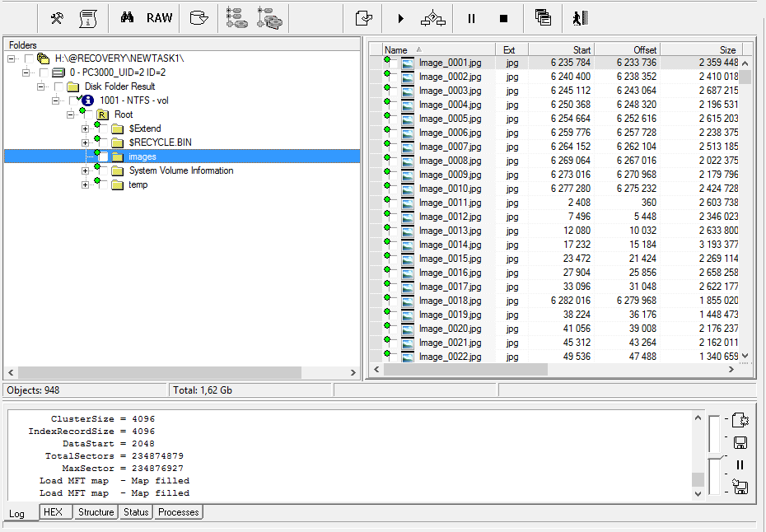Select Image_0012.jpg in the file list
The image size is (766, 532).
coord(450,217)
